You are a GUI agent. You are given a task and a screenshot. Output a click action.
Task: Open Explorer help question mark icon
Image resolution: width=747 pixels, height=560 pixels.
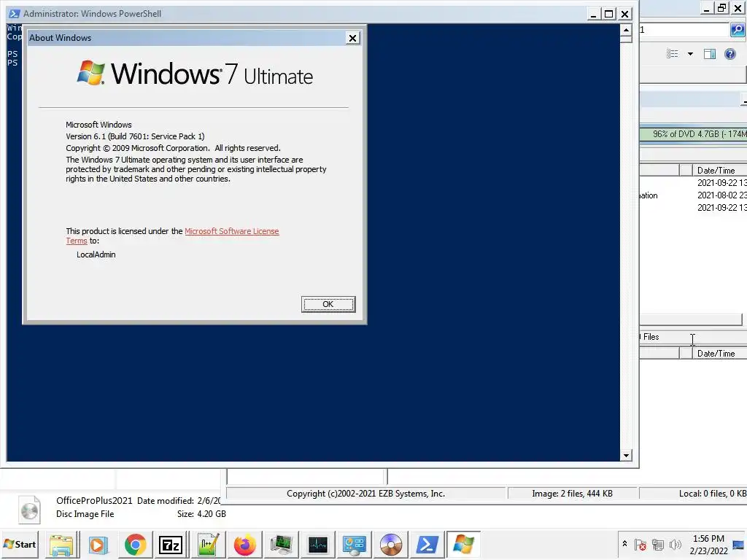click(x=729, y=54)
